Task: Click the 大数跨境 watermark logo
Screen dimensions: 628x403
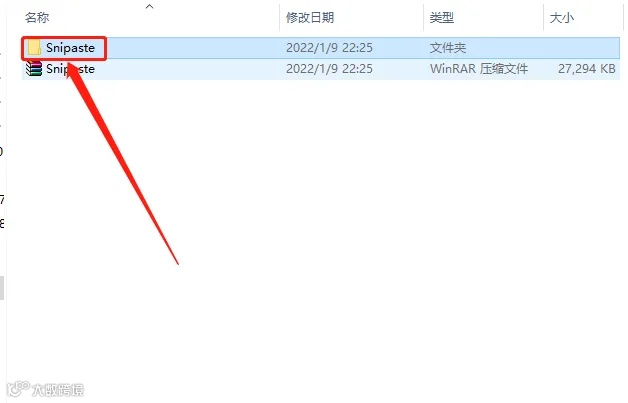Action: 45,389
